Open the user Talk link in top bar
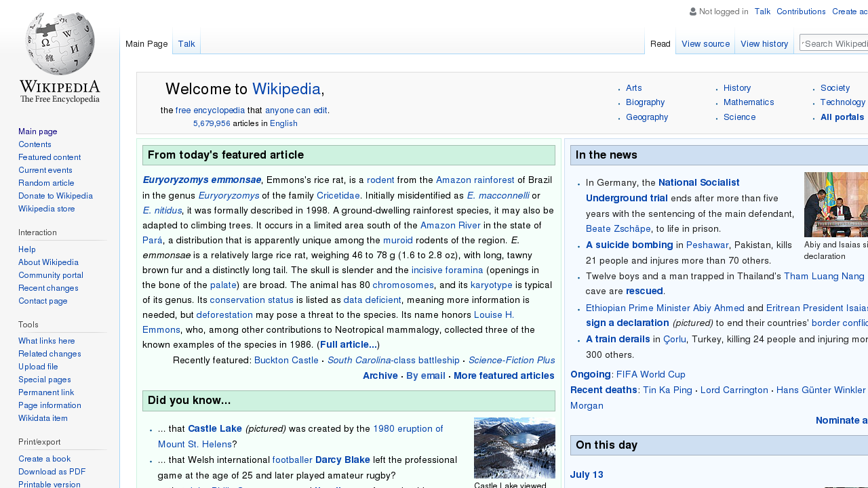The width and height of the screenshot is (868, 488). point(762,12)
